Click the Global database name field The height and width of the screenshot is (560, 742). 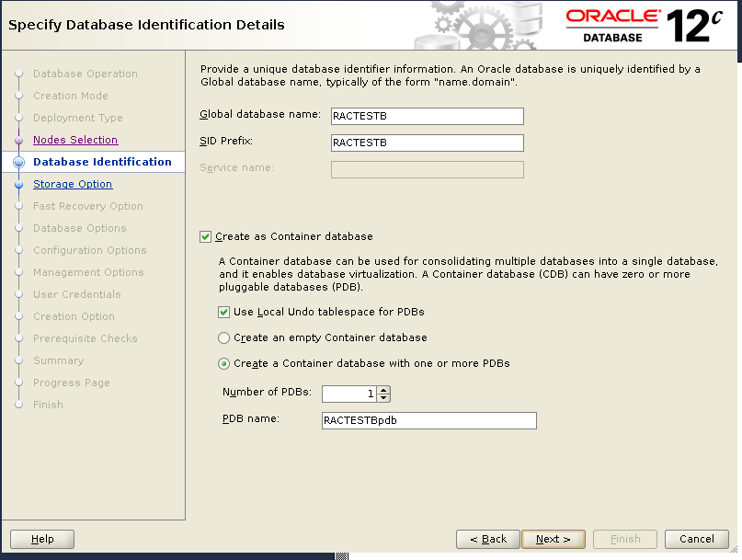(x=427, y=116)
